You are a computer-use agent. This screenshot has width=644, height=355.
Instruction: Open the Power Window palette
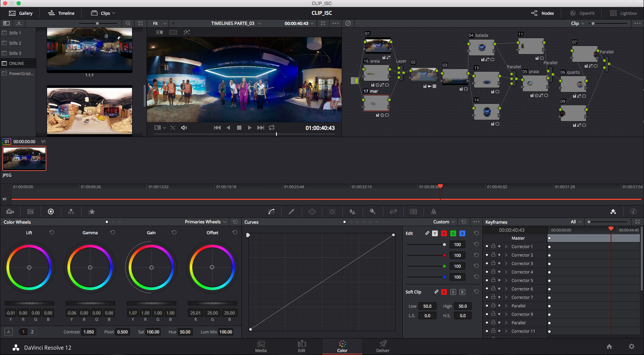tap(312, 212)
